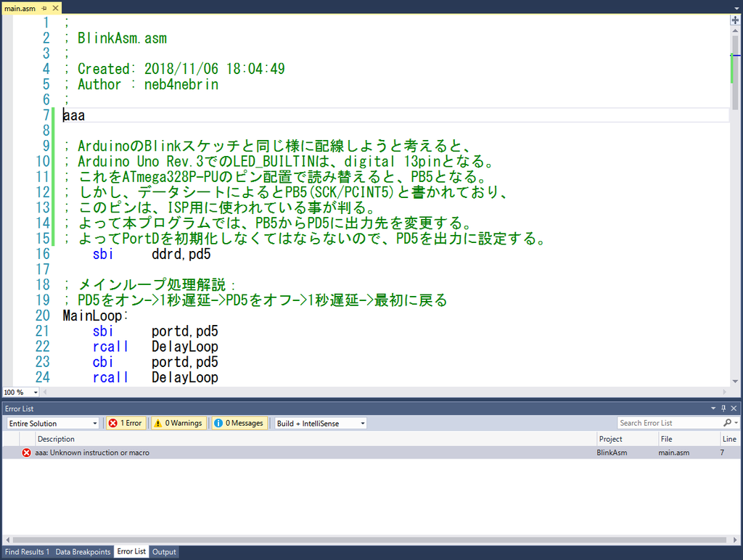Click the editor vertical scrollbar thumb
Image resolution: width=743 pixels, height=560 pixels.
(735, 73)
